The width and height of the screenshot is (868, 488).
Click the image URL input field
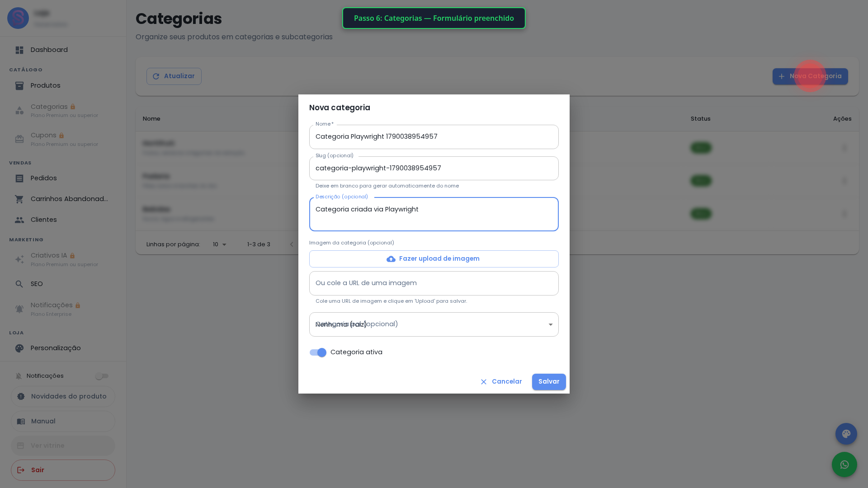[x=434, y=283]
